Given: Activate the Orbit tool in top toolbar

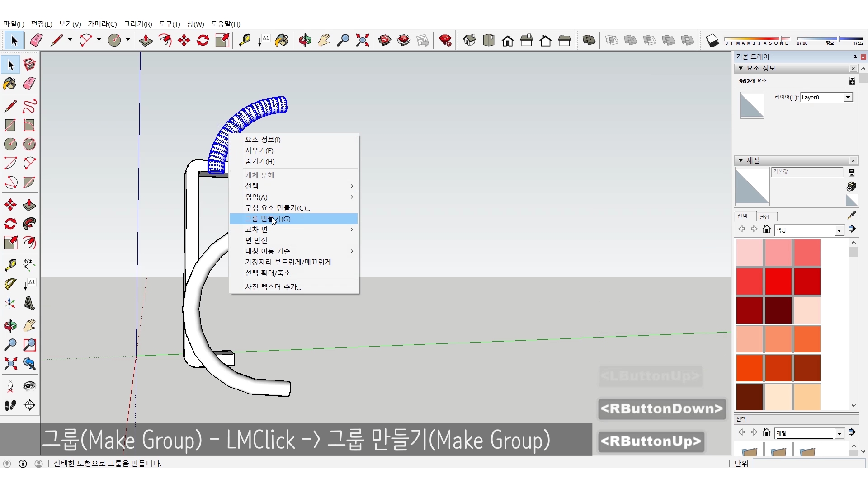Looking at the screenshot, I should (305, 41).
